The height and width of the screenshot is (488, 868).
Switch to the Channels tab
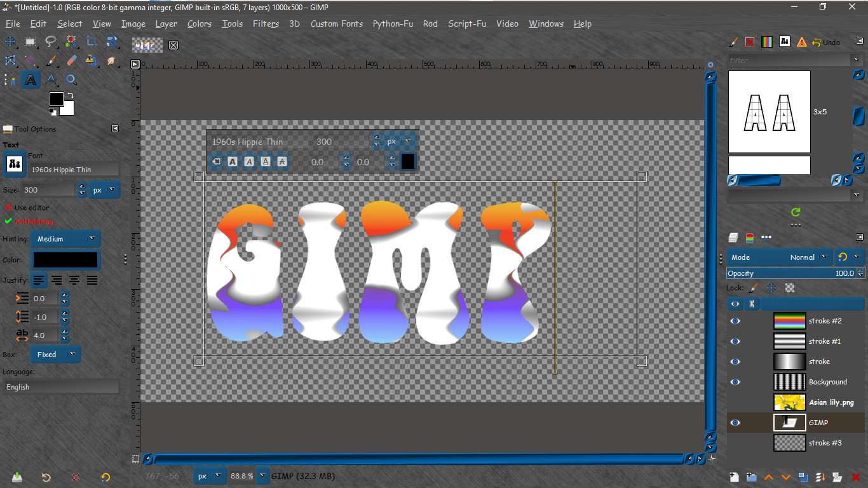tap(750, 238)
